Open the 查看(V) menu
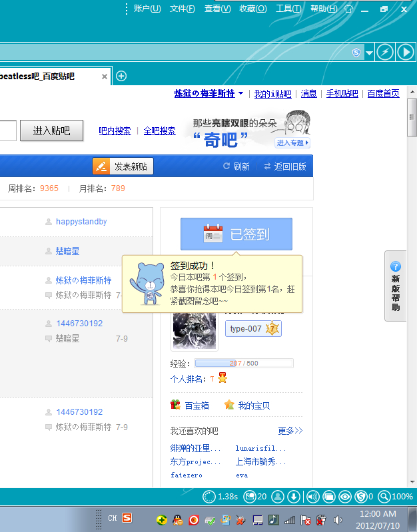Screen dimensions: 417x532 [218, 9]
